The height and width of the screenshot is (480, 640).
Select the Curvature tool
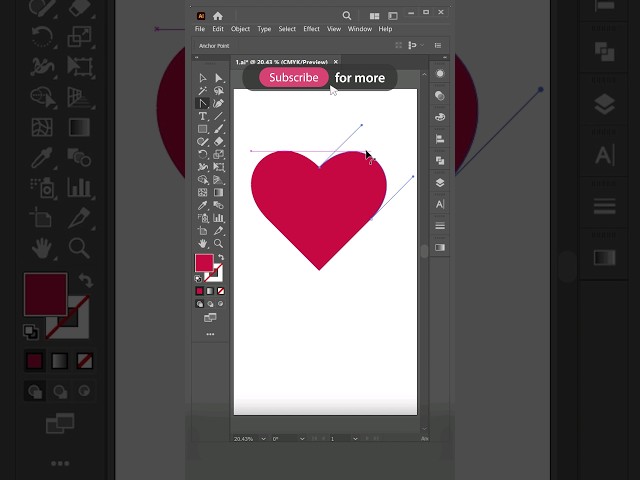[x=218, y=103]
